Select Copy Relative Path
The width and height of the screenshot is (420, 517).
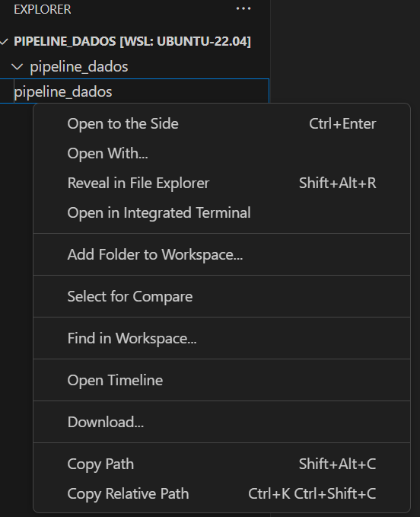tap(128, 494)
